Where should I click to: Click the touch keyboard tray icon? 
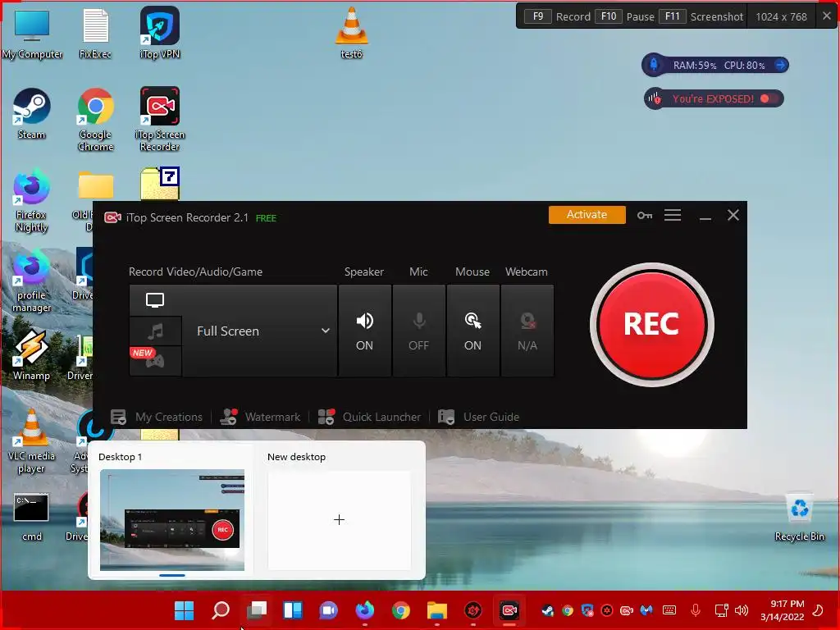669,610
